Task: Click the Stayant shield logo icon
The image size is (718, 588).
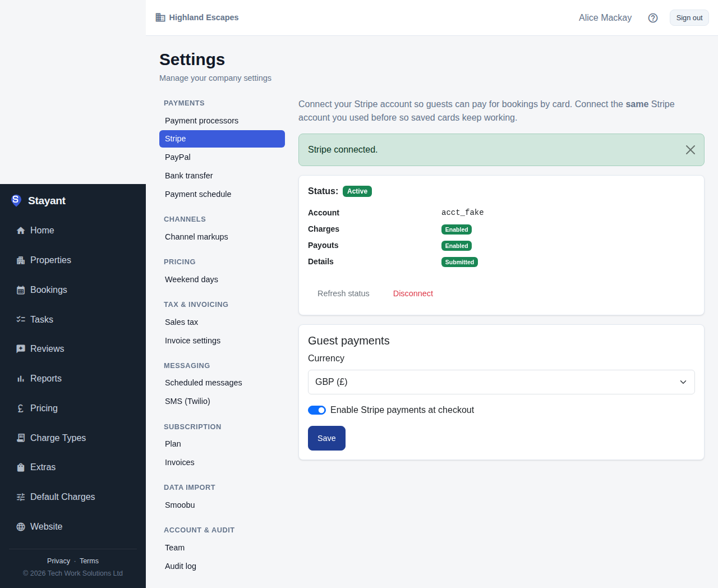Action: [16, 200]
